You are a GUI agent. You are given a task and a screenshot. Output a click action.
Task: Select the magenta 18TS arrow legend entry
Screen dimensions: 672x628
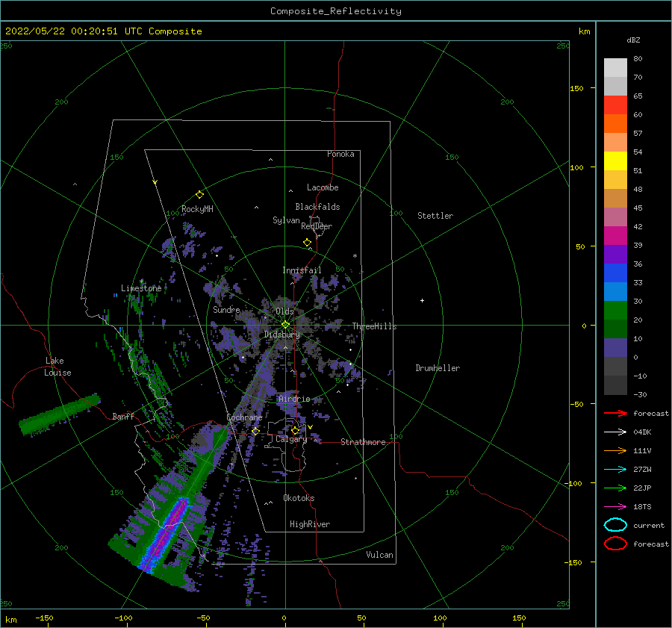pos(615,507)
